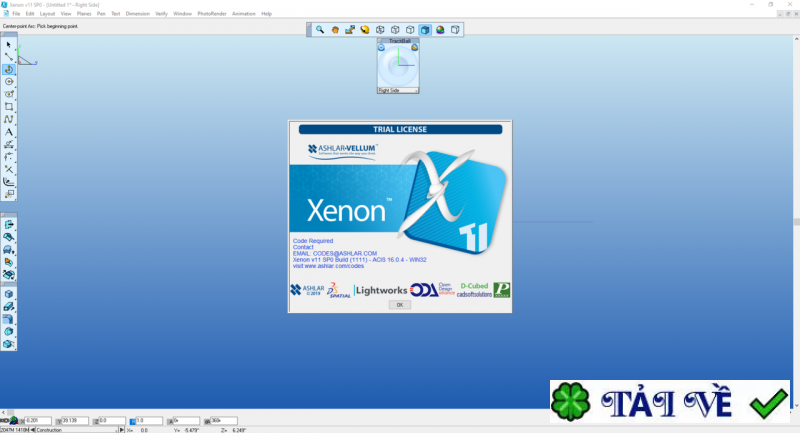Select the orange surface edit tool
Screen dimensions: 800x433
coord(9,262)
